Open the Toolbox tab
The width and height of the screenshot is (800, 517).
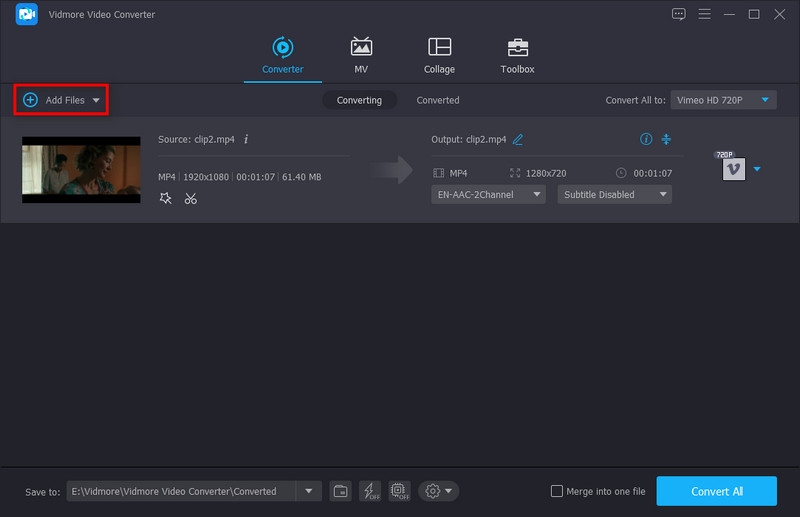[517, 55]
